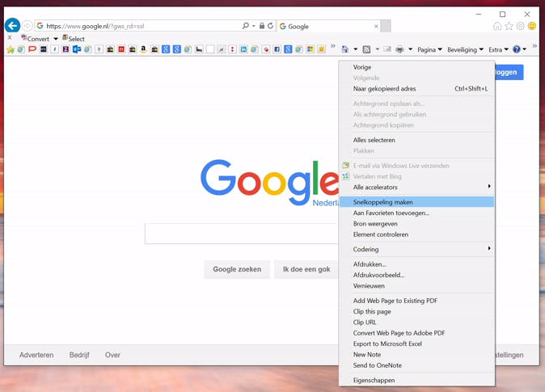Click the command bar Home icon
The image size is (545, 392).
[344, 49]
